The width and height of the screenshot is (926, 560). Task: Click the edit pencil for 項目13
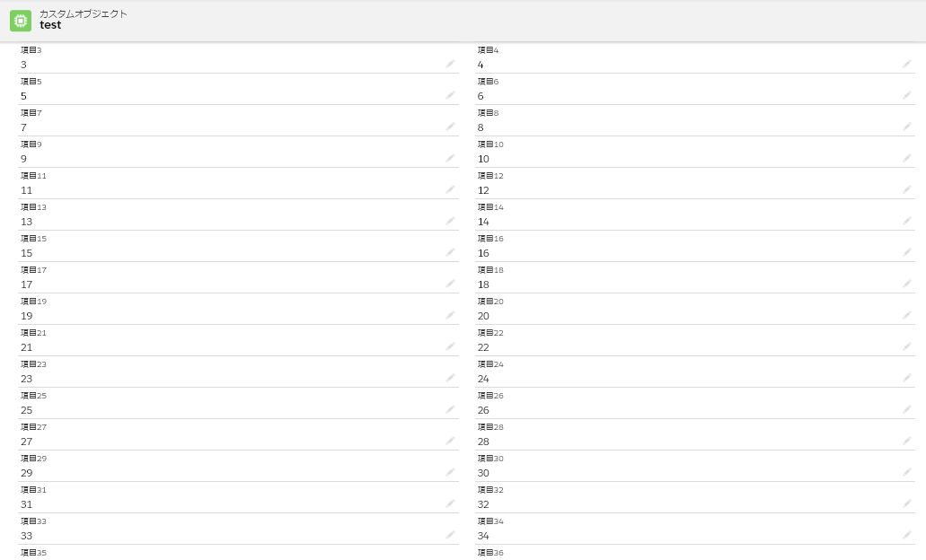click(x=450, y=221)
